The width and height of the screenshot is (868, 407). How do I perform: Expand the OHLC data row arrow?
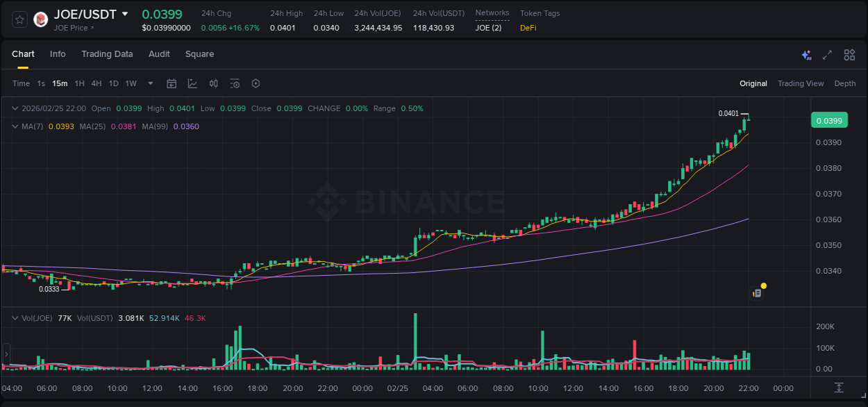click(15, 108)
